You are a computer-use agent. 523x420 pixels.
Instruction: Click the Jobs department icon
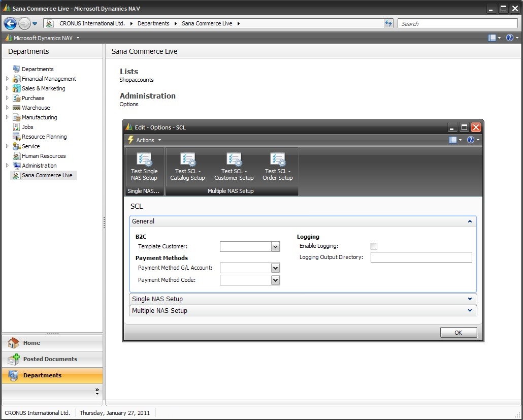pos(16,127)
